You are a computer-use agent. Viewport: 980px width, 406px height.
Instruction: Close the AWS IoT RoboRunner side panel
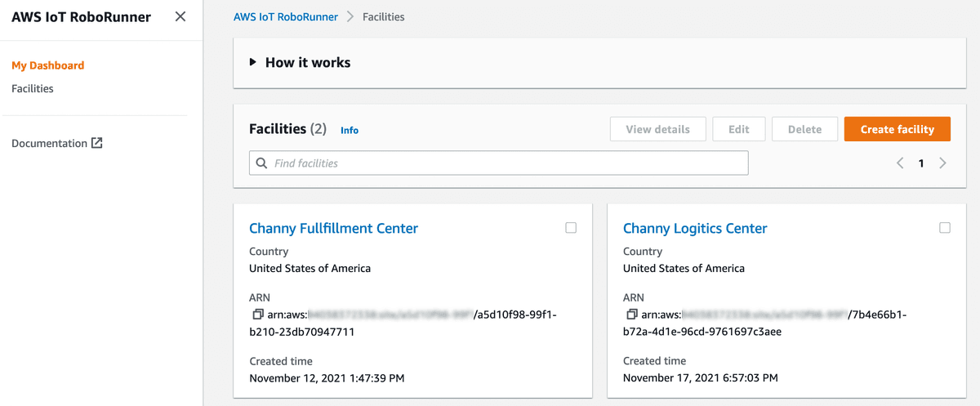click(x=180, y=16)
